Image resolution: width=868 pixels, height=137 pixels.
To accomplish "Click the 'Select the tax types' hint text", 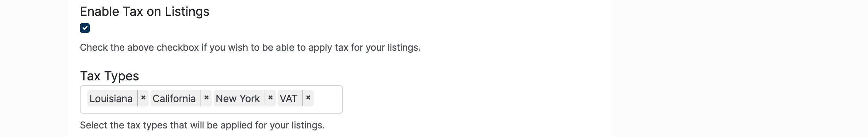I will pos(202,125).
